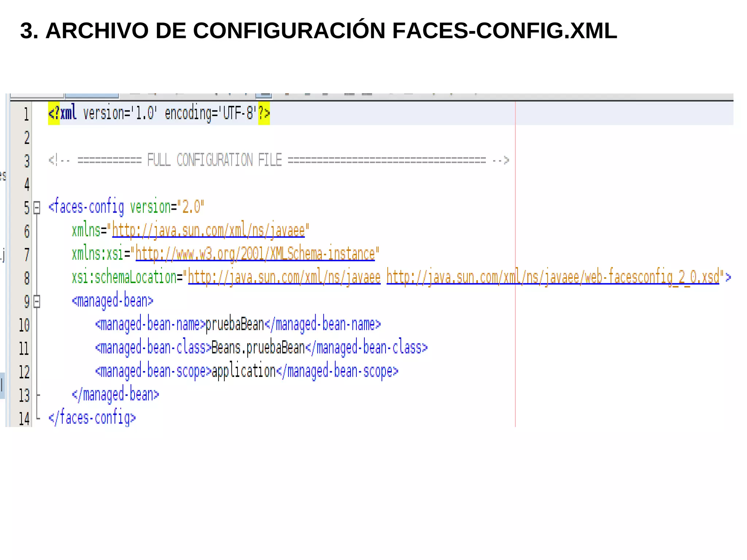Click the closing </managed-bean-class> tag
Viewport: 747px width, 560px height.
pyautogui.click(x=366, y=348)
